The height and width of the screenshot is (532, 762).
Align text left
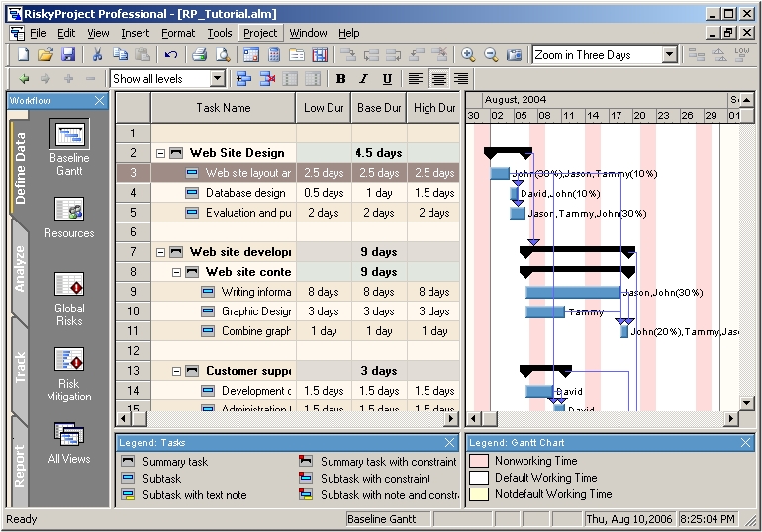[415, 79]
